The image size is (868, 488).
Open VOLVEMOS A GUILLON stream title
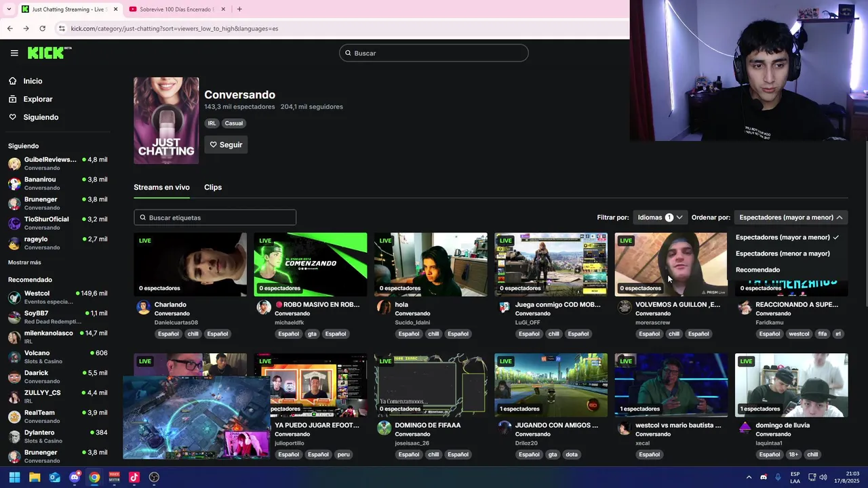click(677, 304)
